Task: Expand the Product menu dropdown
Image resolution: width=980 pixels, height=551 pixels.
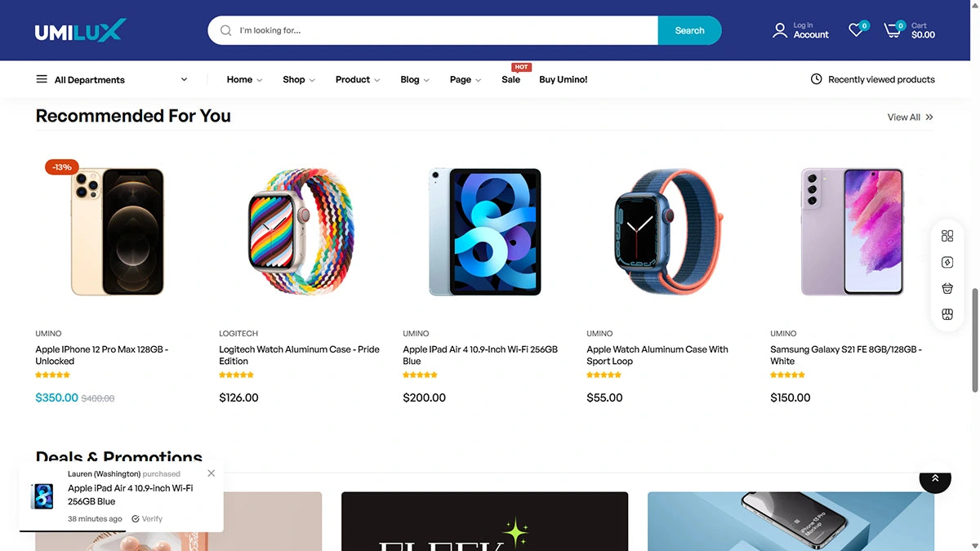Action: point(358,80)
